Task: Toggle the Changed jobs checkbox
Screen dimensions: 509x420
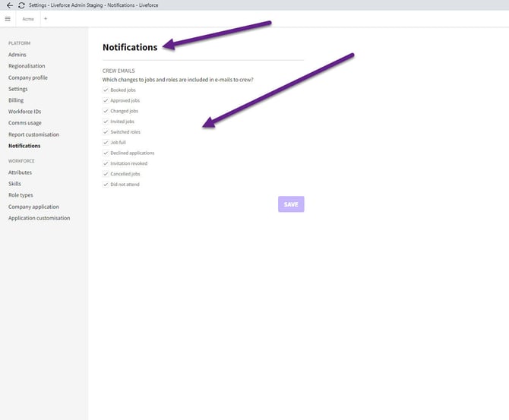Action: (x=106, y=111)
